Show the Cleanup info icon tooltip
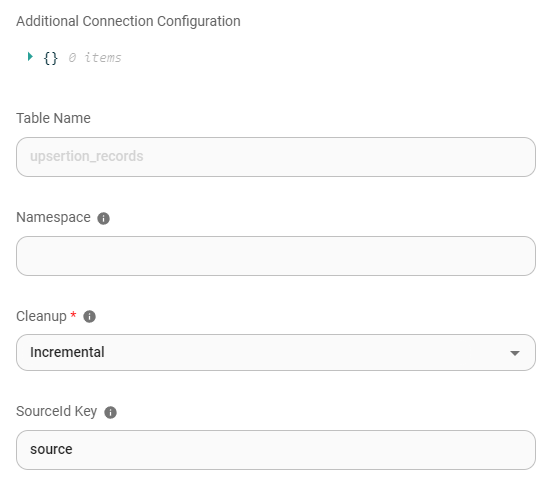This screenshot has height=487, width=547. point(89,317)
